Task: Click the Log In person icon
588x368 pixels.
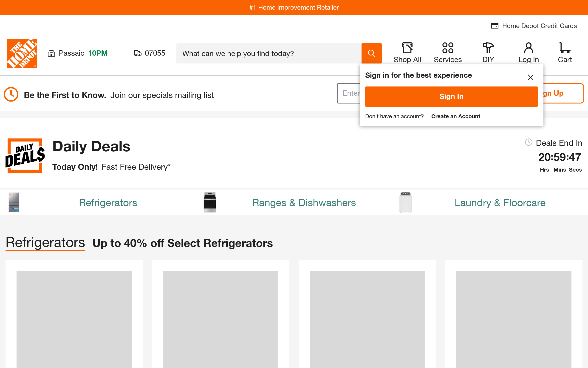Action: click(x=529, y=48)
